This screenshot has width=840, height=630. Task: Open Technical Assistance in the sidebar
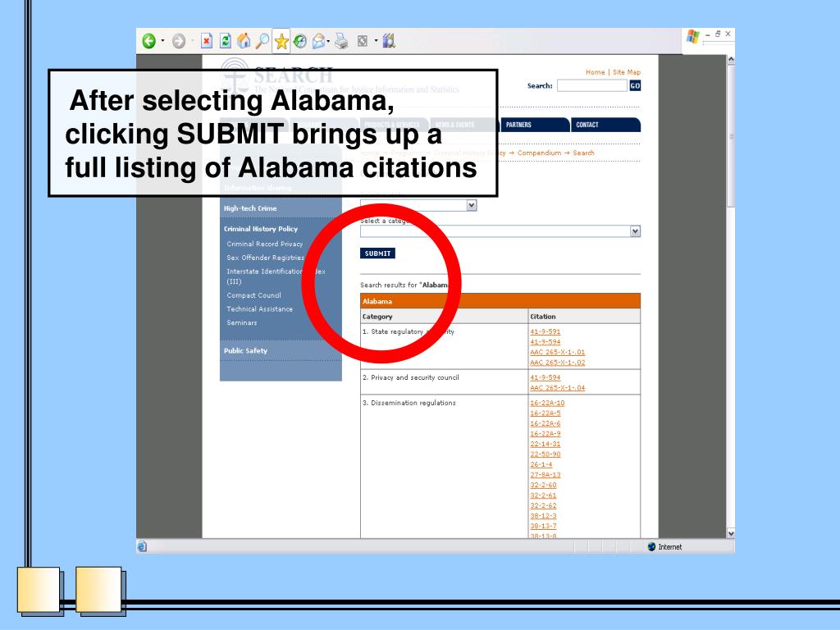point(260,309)
